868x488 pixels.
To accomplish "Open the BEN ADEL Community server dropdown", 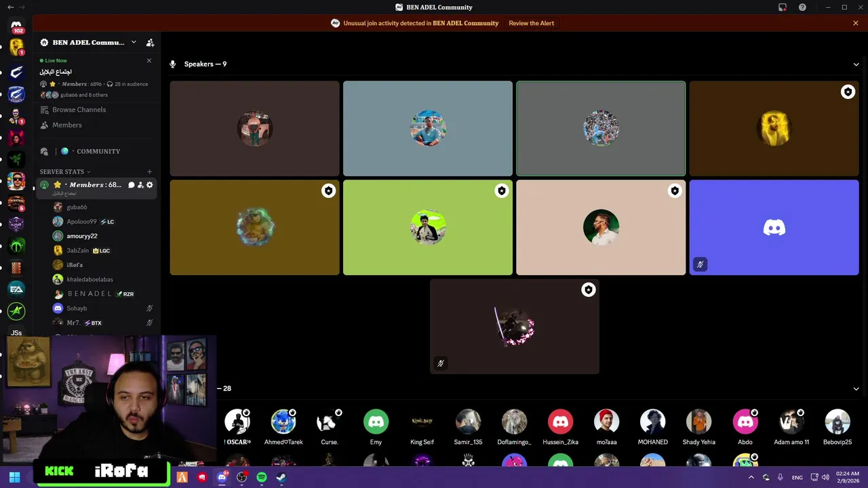I will [134, 42].
